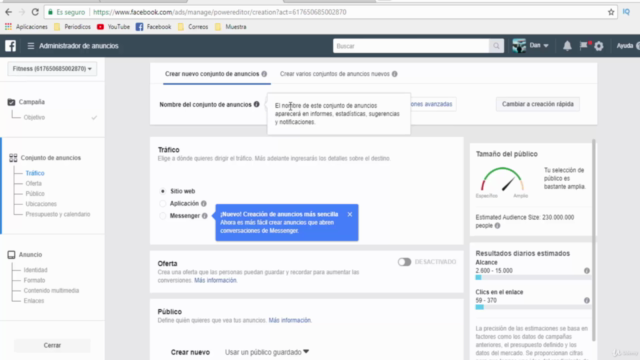Click info icon beside Estimated Audience Size people

(x=497, y=225)
